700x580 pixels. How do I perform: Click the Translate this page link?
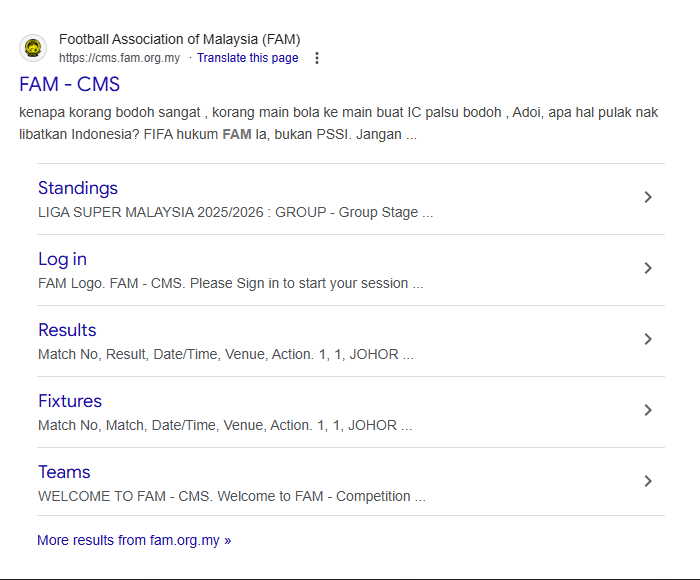(x=247, y=58)
